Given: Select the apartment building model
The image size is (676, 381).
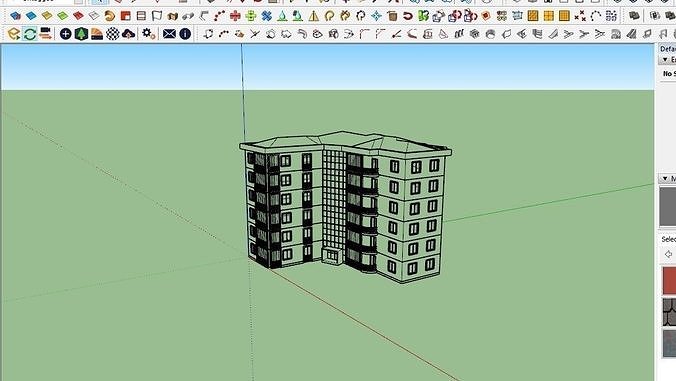Looking at the screenshot, I should [345, 207].
